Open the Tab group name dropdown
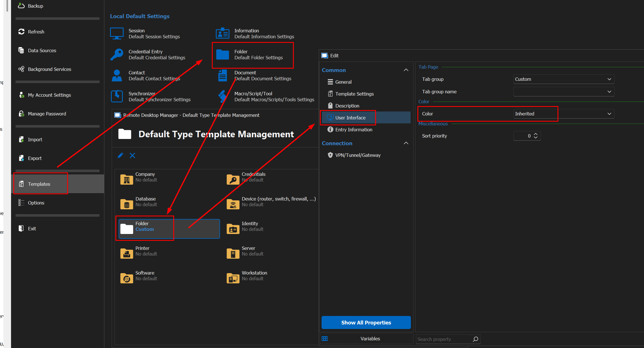This screenshot has width=644, height=348. click(x=564, y=92)
